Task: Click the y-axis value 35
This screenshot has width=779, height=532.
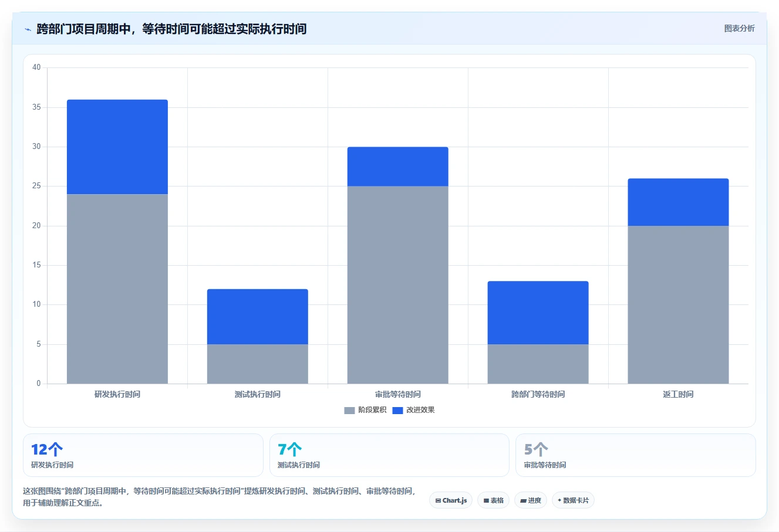Action: pyautogui.click(x=36, y=107)
